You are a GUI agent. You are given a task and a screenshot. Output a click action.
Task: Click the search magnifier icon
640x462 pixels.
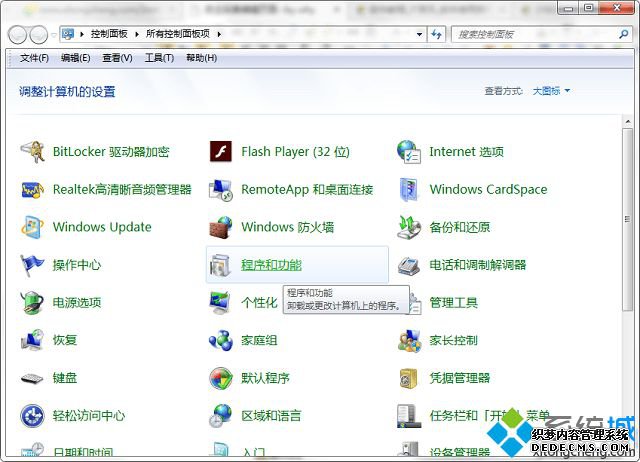tap(623, 34)
